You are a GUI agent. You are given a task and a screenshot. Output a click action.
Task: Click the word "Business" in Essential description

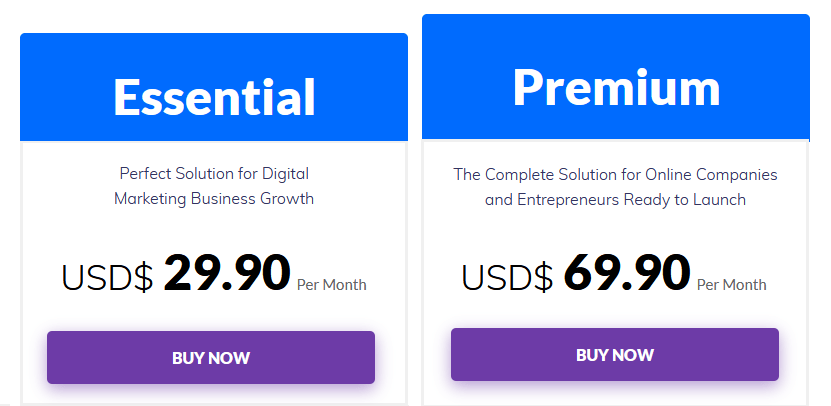223,199
